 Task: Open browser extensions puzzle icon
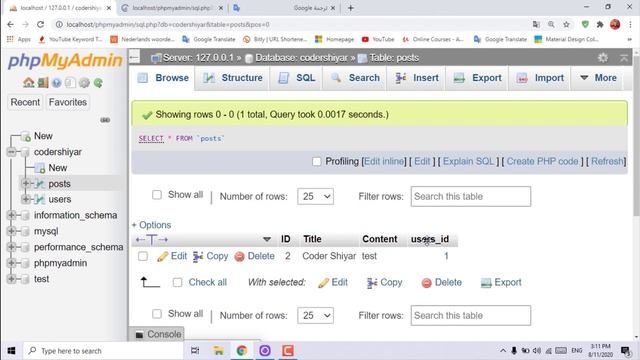(600, 24)
